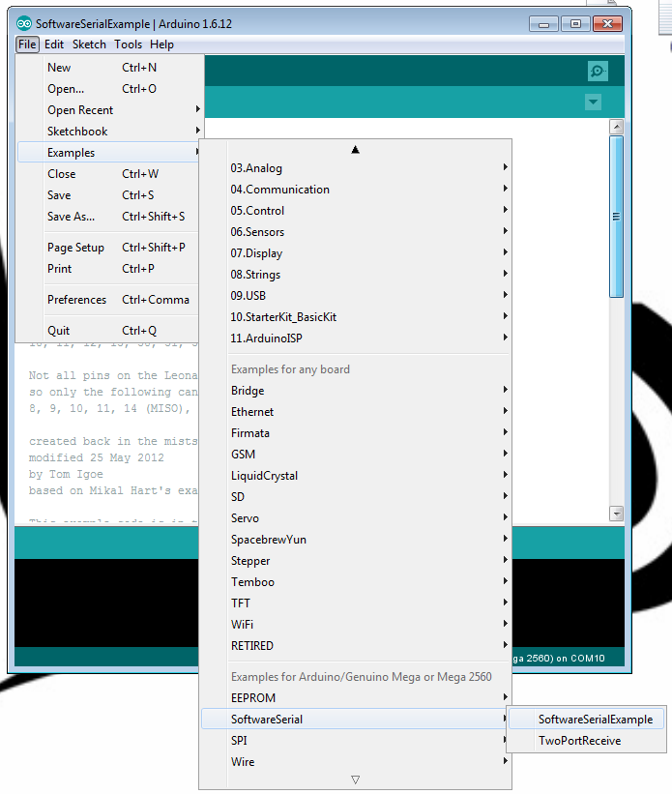Open the Serial Monitor magnifier icon
This screenshot has height=794, width=672.
tap(598, 71)
